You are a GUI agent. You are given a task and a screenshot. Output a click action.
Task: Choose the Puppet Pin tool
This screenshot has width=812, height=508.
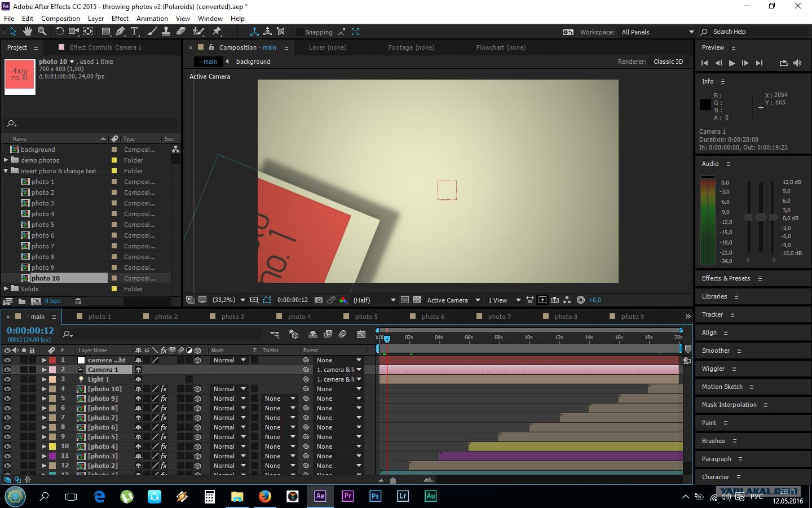click(217, 32)
